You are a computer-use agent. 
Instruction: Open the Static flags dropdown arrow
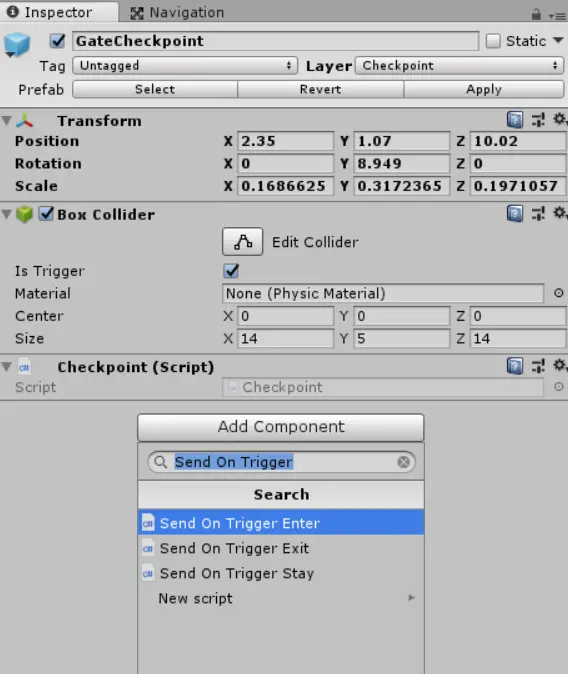(558, 40)
